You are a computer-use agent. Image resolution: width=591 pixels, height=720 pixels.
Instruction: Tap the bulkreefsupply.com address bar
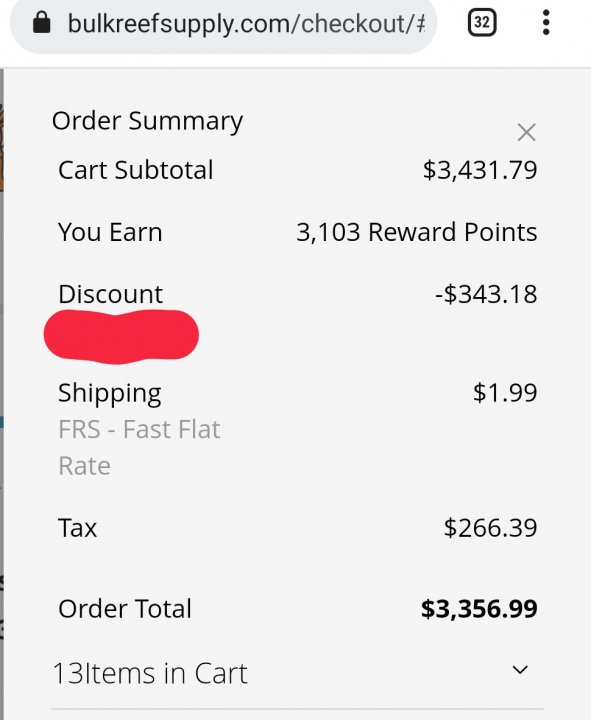[x=223, y=24]
